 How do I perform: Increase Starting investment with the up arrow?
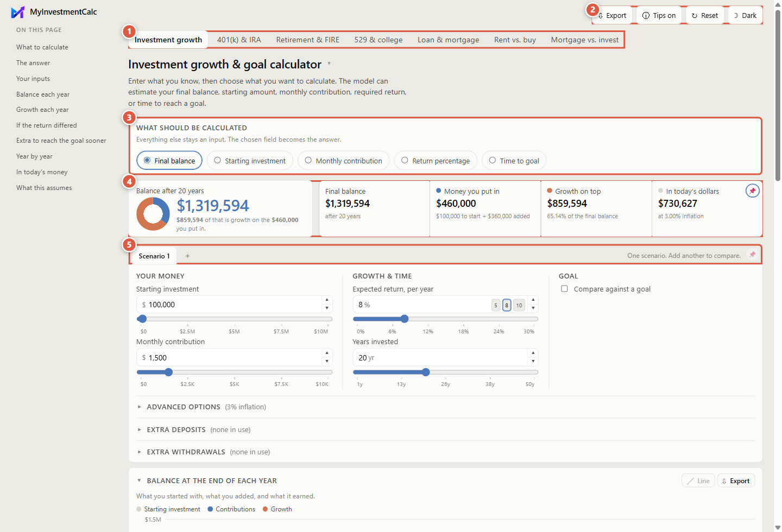327,300
